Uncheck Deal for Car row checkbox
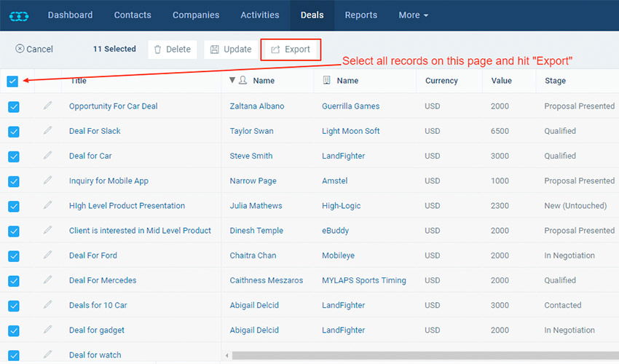This screenshot has height=364, width=619. (14, 157)
